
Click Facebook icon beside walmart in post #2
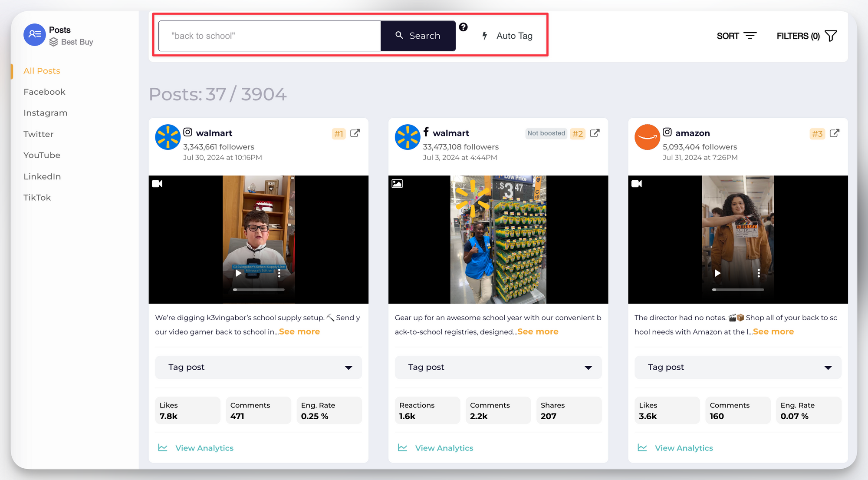pos(426,132)
